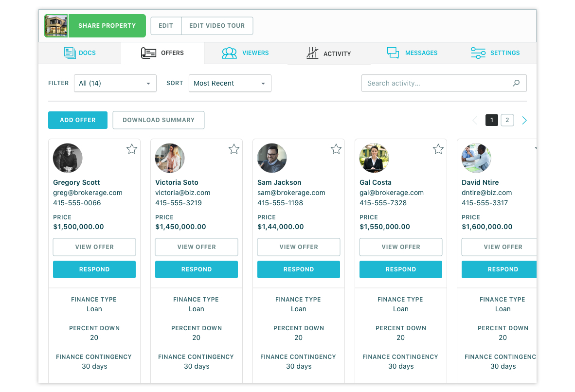View Gregory Scott's offer
The width and height of the screenshot is (575, 392).
tap(94, 247)
